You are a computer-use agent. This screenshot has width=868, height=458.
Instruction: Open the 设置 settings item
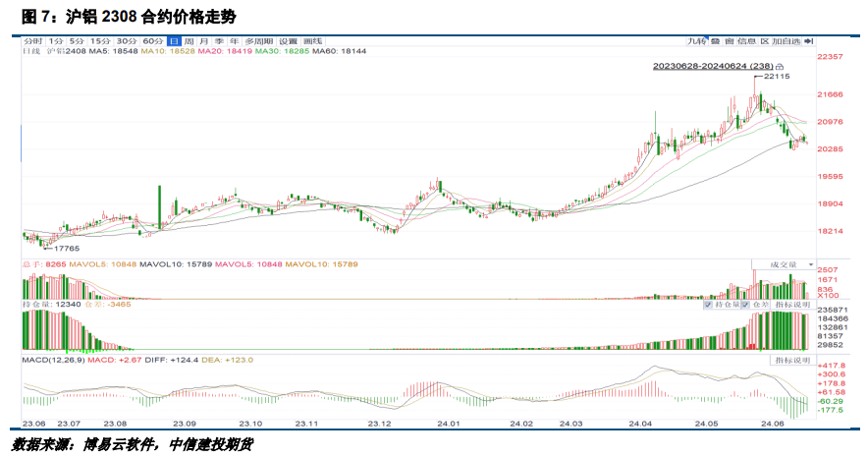288,41
